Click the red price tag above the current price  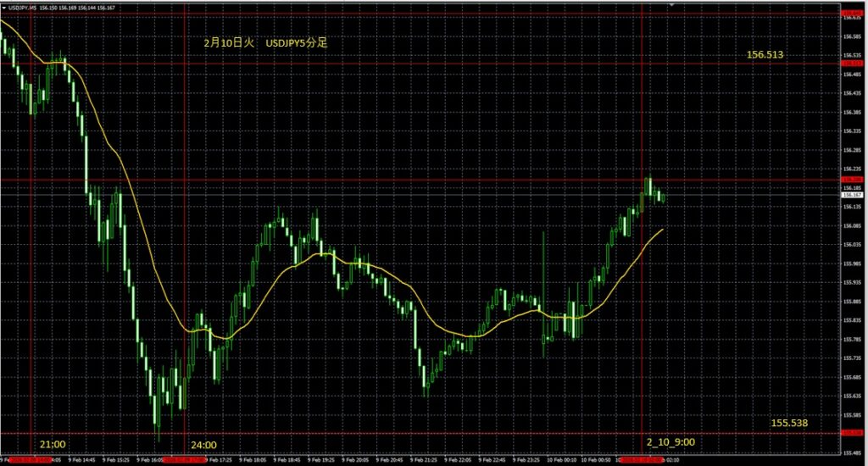(851, 180)
